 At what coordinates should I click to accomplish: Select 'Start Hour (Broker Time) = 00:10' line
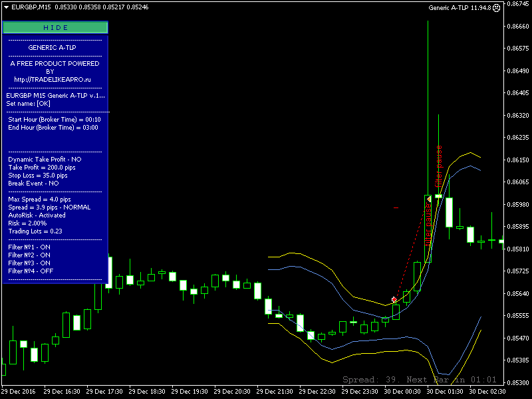[55, 120]
